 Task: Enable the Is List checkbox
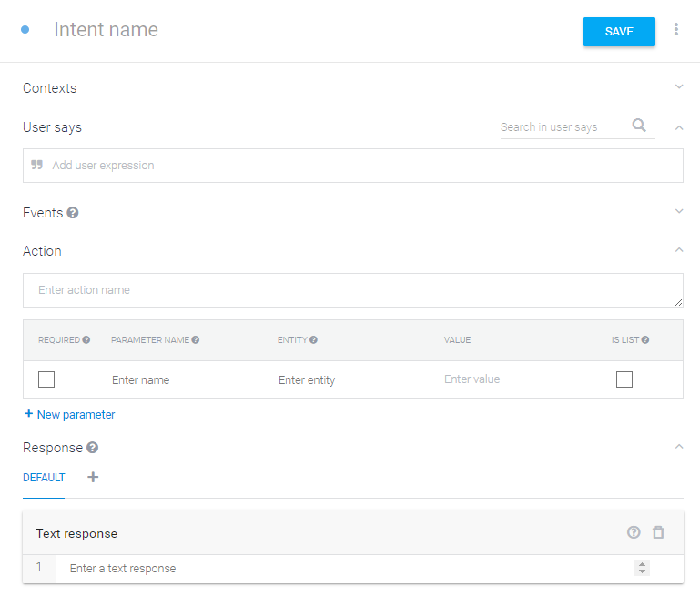[x=624, y=379]
